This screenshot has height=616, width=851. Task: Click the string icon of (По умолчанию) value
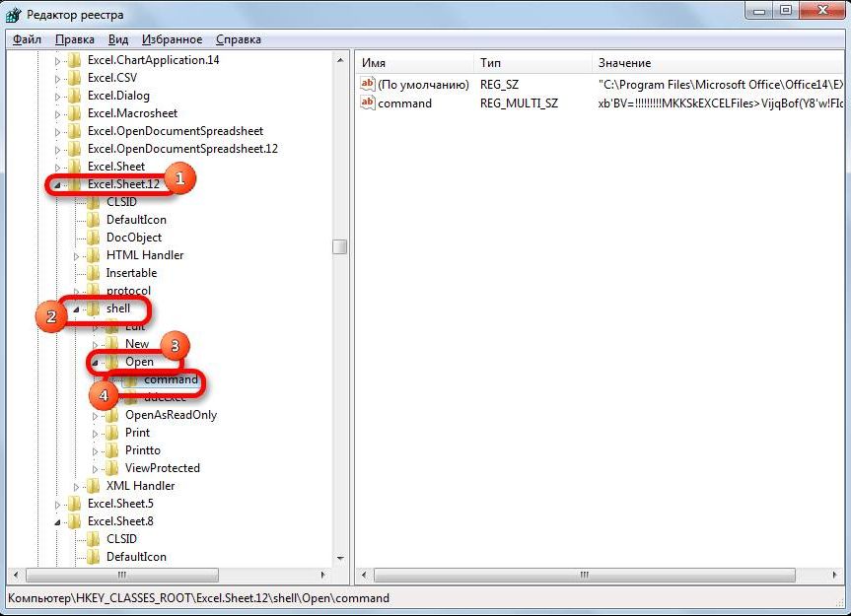[368, 85]
